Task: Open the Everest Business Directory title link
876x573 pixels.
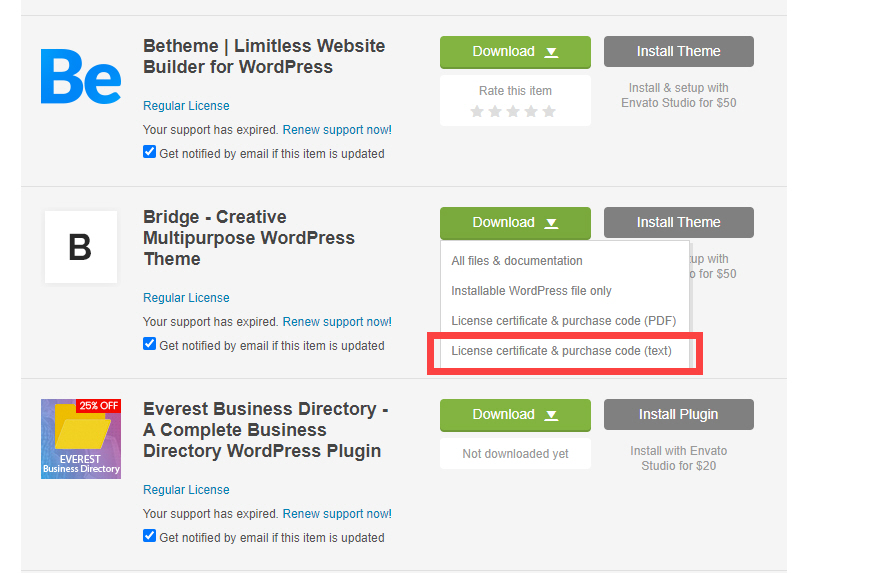Action: coord(265,430)
